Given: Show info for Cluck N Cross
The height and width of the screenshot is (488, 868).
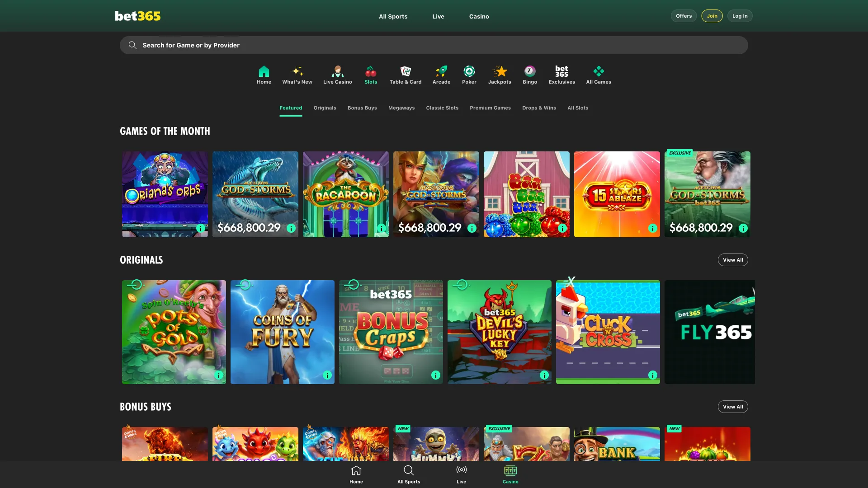Looking at the screenshot, I should [x=653, y=375].
